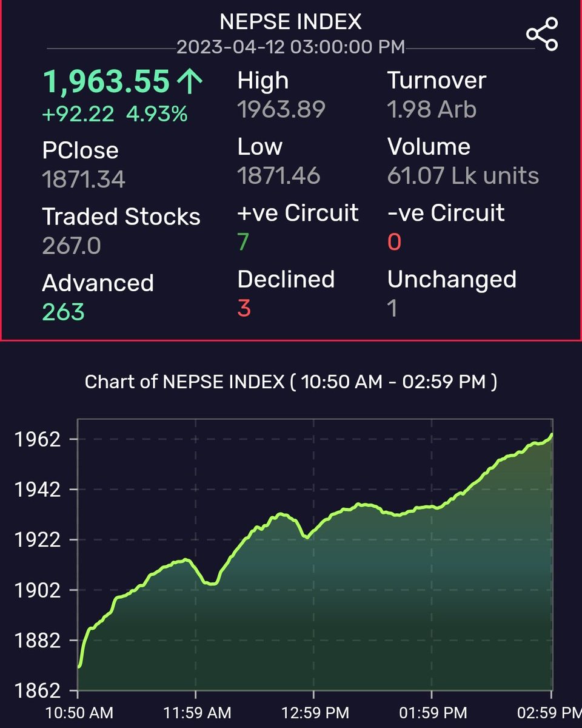
Task: Click the PClose label
Action: pyautogui.click(x=80, y=151)
